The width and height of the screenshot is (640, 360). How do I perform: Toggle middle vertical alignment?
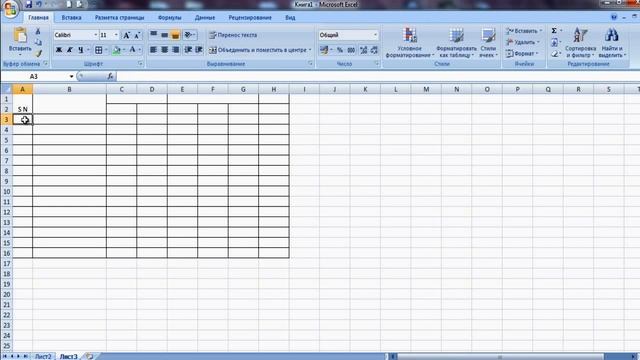click(x=164, y=35)
